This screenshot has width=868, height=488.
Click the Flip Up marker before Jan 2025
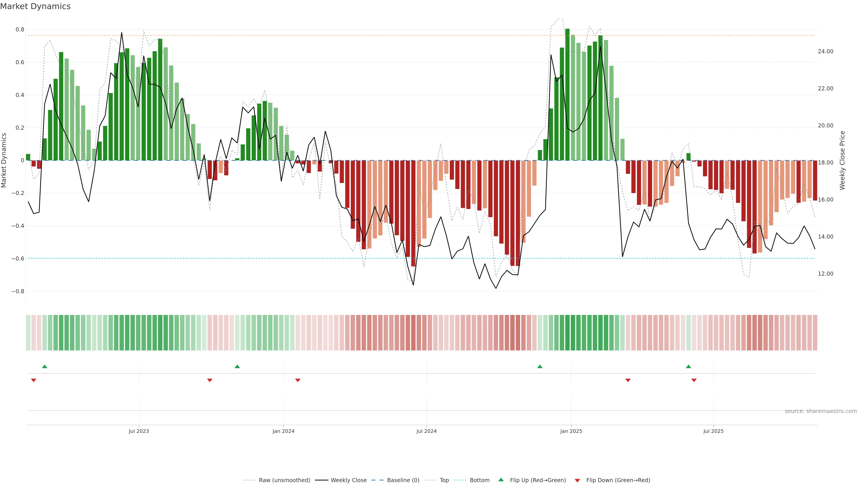coord(540,366)
